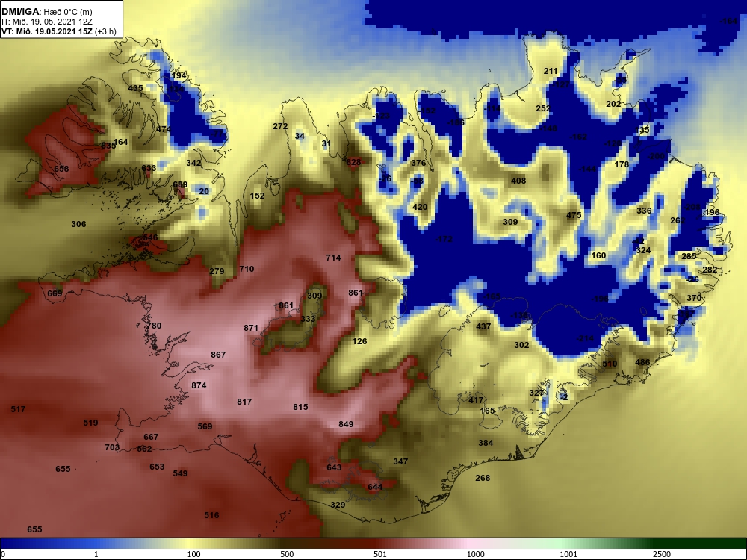Click the legend label 1001
747x560 pixels.
(568, 554)
